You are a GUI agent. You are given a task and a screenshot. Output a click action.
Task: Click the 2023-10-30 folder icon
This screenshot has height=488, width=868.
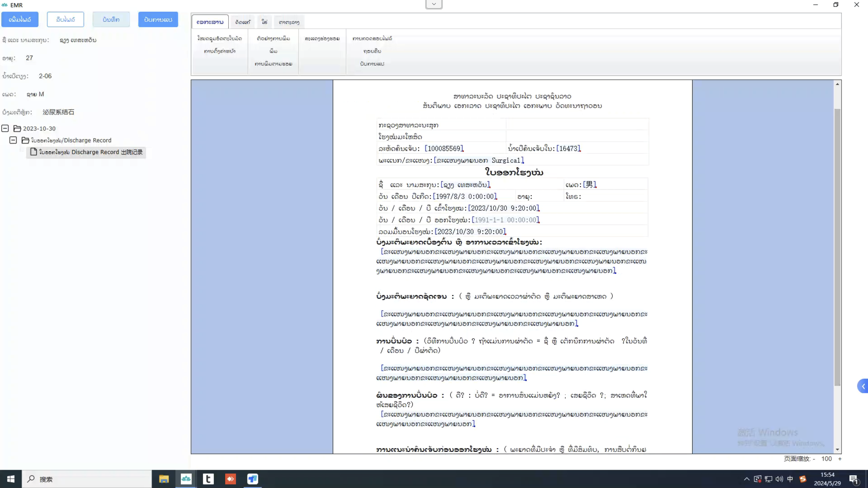[17, 128]
